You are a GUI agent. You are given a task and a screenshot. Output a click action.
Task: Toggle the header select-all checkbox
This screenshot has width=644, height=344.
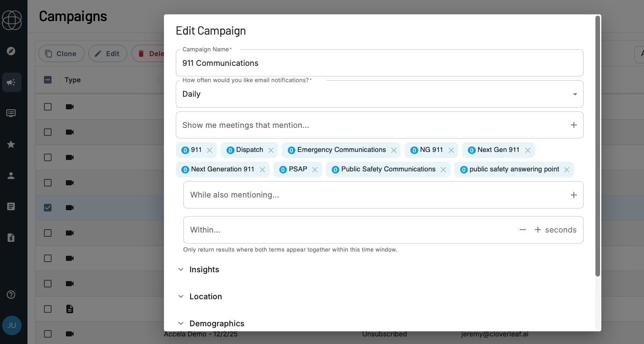coord(48,80)
